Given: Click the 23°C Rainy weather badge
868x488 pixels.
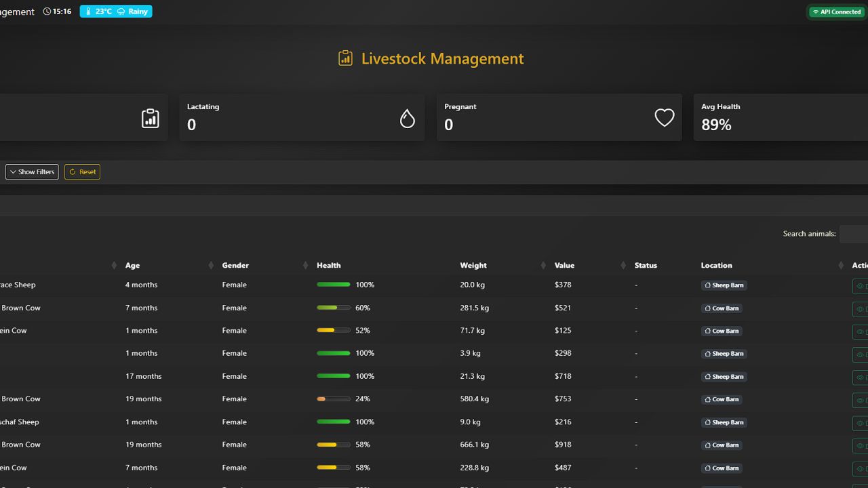Looking at the screenshot, I should [116, 12].
